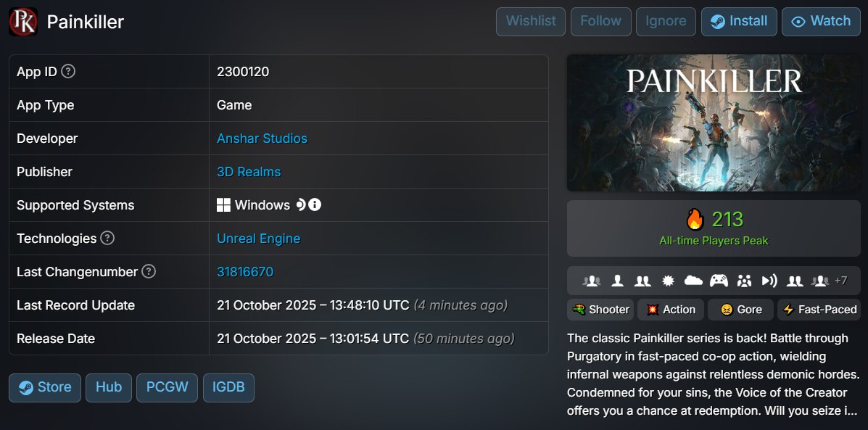Image resolution: width=868 pixels, height=430 pixels.
Task: Click the Last Changenumber help icon
Action: (149, 271)
